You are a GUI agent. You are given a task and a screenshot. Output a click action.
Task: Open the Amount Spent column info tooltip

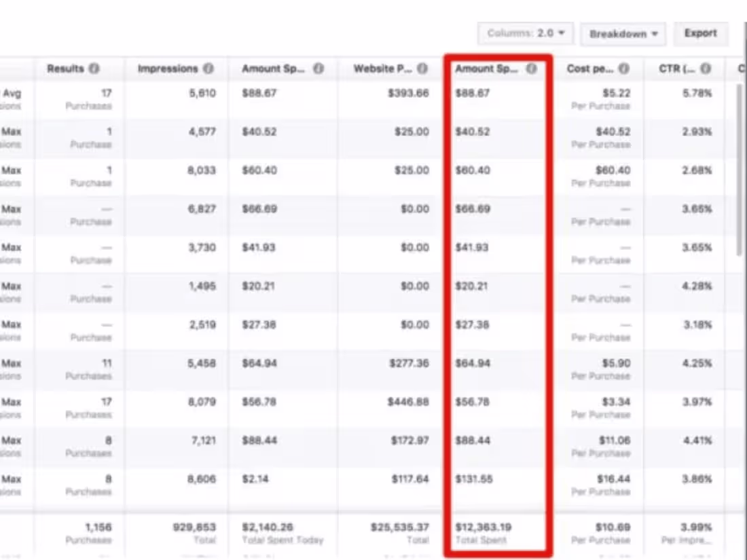[x=318, y=68]
